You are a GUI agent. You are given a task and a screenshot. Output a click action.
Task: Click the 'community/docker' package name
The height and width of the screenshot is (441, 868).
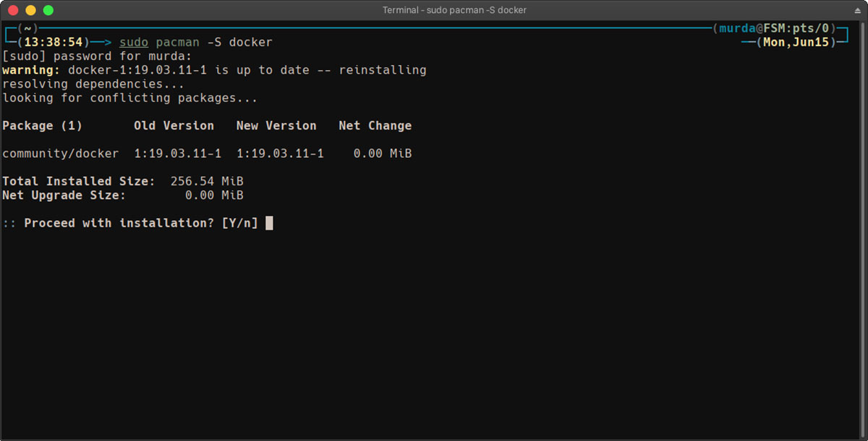point(61,154)
